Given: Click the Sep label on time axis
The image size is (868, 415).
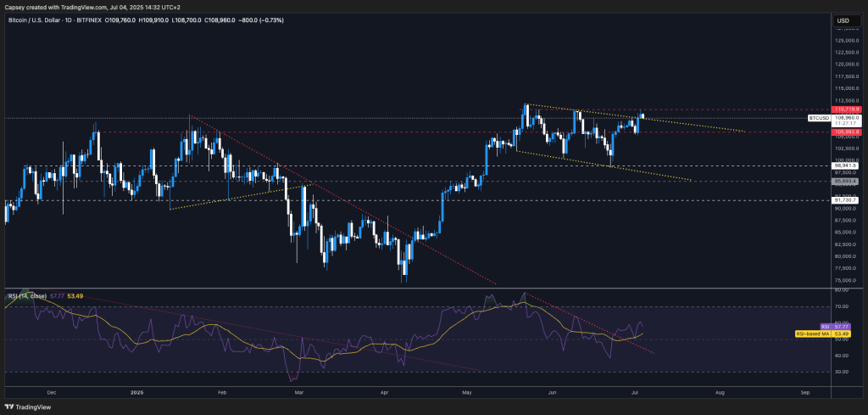Looking at the screenshot, I should pos(805,393).
